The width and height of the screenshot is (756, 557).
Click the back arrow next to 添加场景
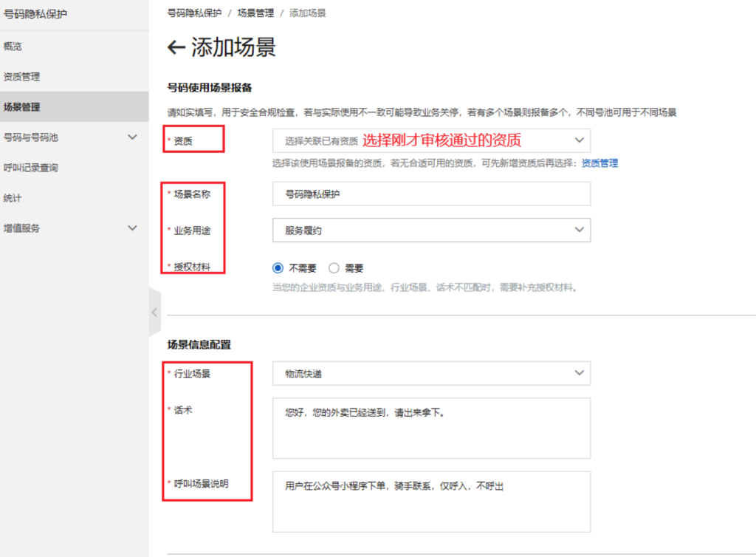[x=175, y=47]
